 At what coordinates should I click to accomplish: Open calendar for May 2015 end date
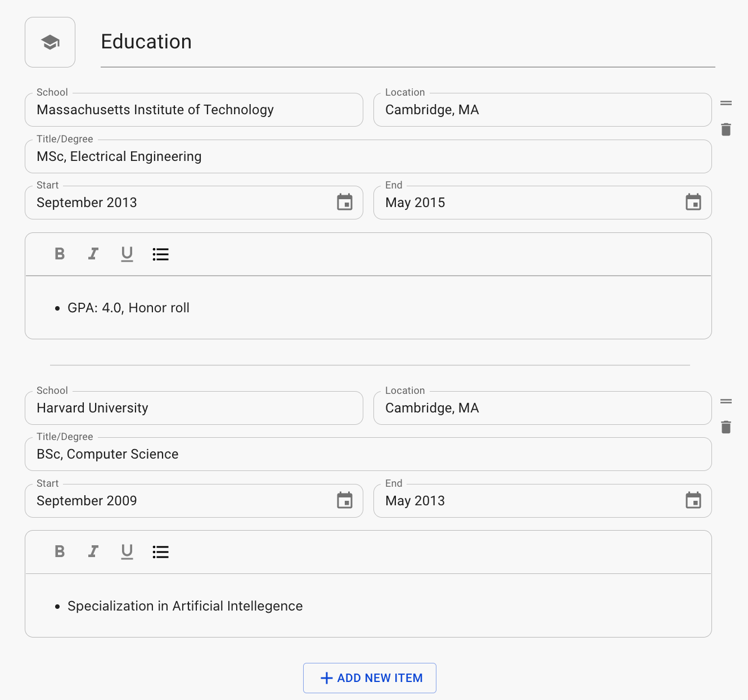click(693, 202)
